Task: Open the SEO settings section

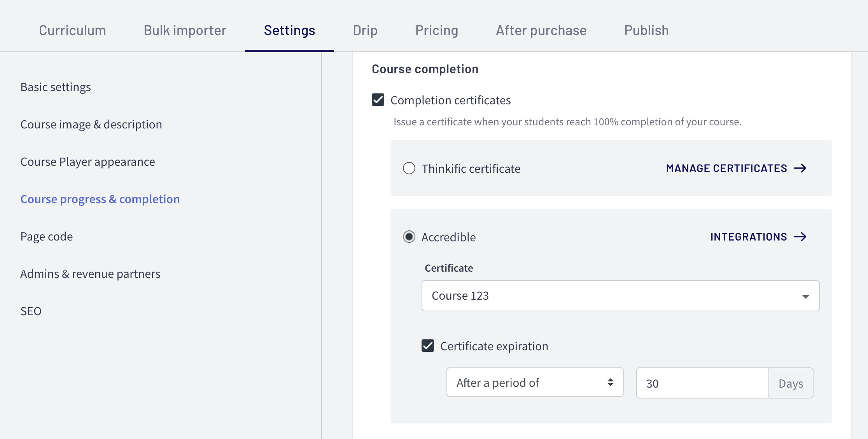Action: (x=31, y=311)
